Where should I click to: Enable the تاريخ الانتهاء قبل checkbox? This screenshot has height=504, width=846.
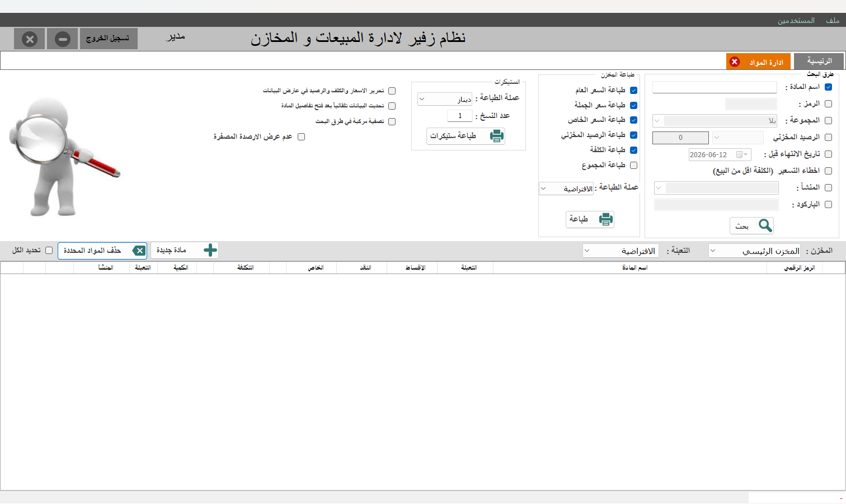click(x=828, y=154)
